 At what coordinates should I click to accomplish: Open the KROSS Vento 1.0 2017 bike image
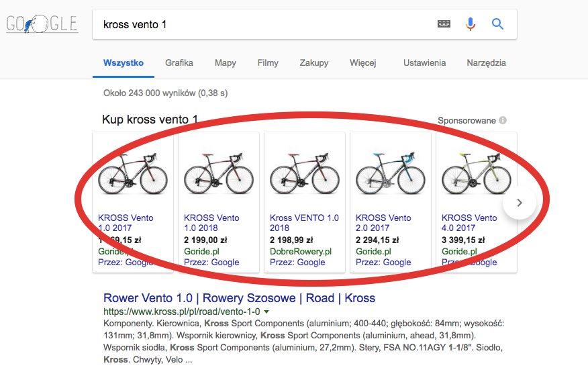[133, 173]
